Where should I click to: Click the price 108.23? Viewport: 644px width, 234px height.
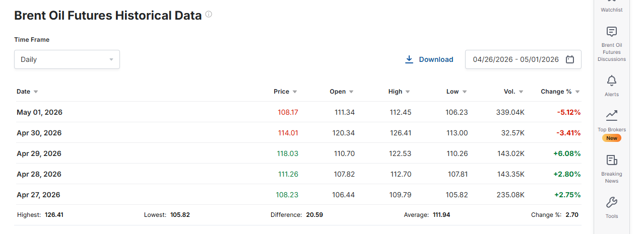pos(287,195)
